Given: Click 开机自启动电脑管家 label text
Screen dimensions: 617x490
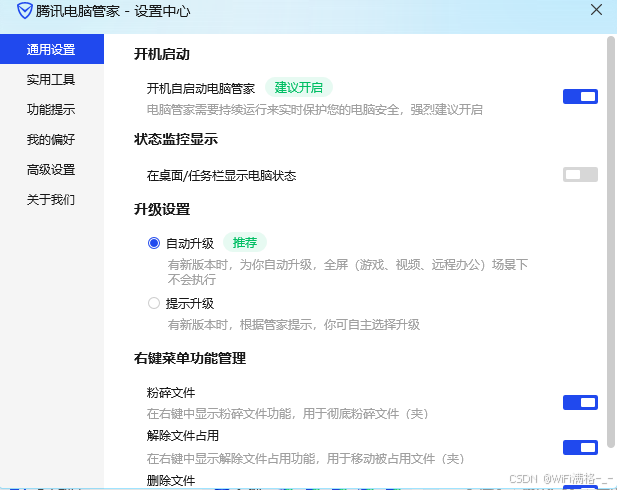Looking at the screenshot, I should click(x=201, y=89).
